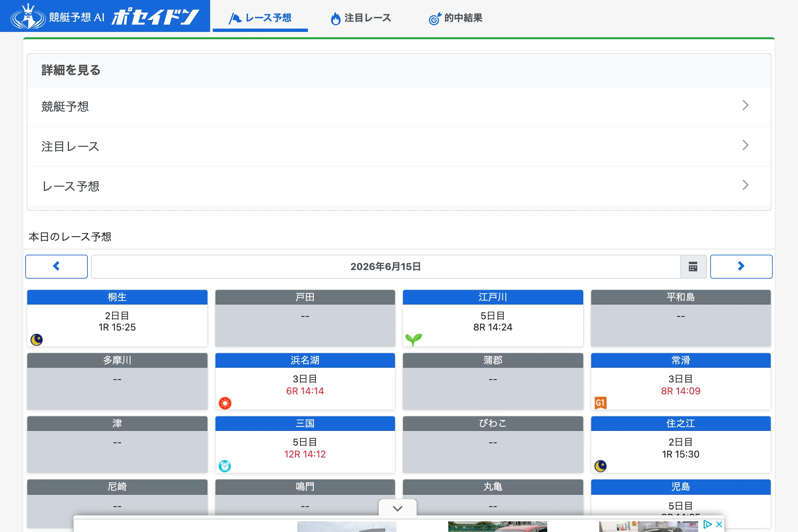Click the 12R 14:12 race time

pyautogui.click(x=305, y=454)
